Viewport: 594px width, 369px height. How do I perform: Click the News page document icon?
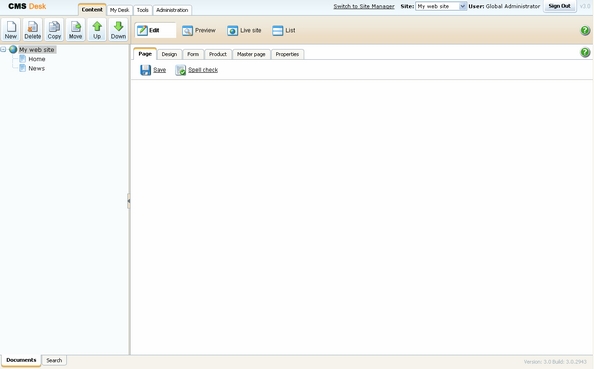point(22,68)
